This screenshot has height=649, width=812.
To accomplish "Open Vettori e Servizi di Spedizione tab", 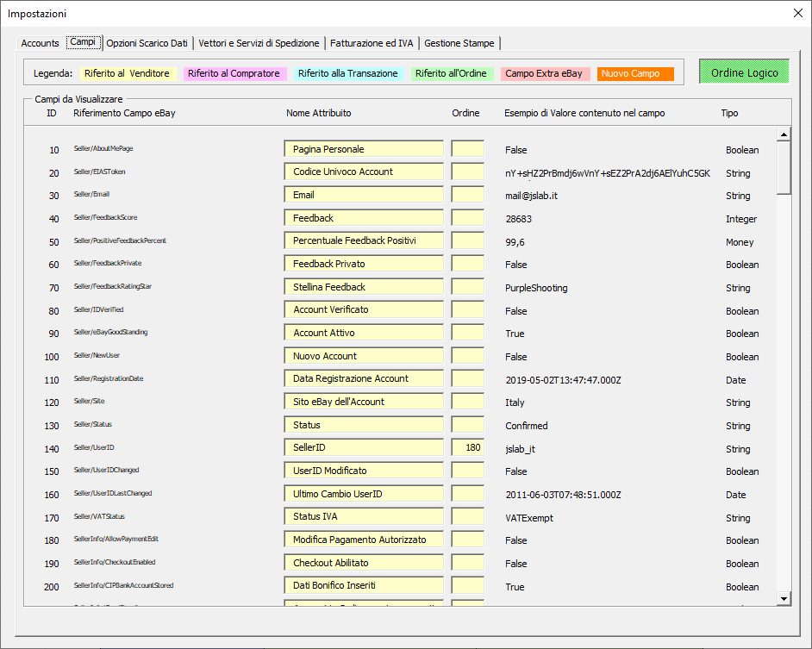I will point(259,43).
